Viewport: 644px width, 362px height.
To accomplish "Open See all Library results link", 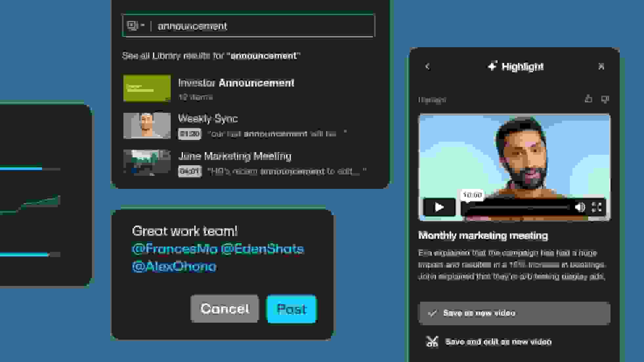I will [x=211, y=56].
